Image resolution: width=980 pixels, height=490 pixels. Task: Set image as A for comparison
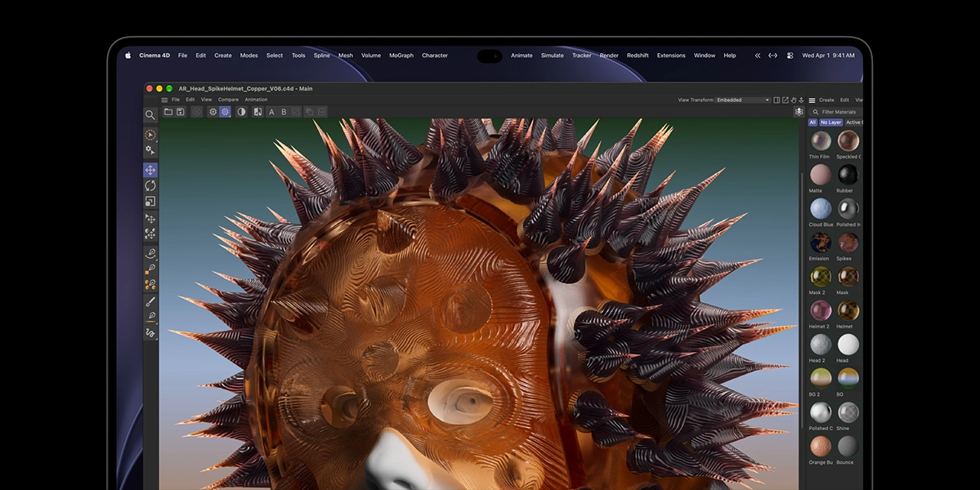click(271, 112)
